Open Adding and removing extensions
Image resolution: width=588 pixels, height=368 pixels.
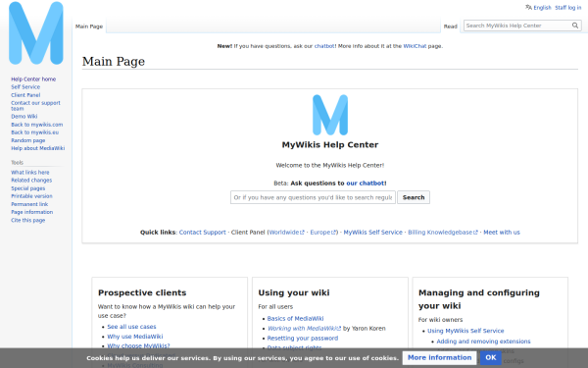tap(483, 342)
